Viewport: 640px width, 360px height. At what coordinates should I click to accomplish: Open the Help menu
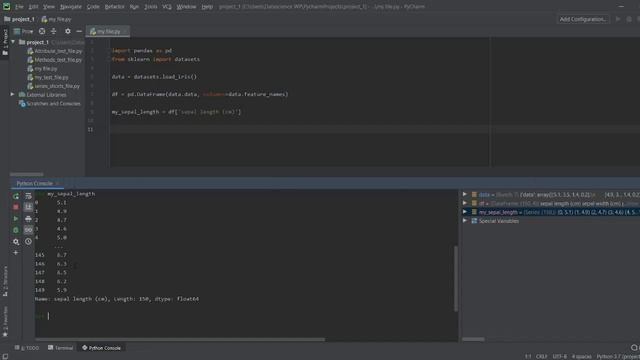point(207,7)
